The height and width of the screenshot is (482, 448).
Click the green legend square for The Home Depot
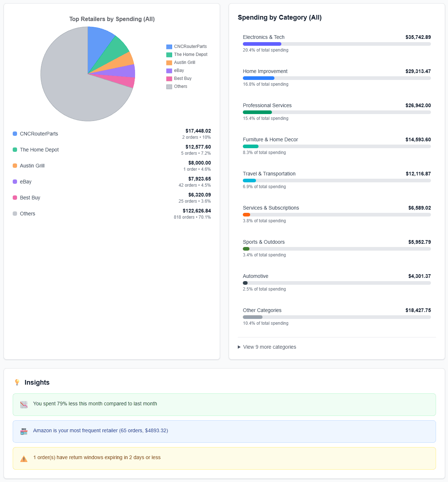[x=168, y=54]
